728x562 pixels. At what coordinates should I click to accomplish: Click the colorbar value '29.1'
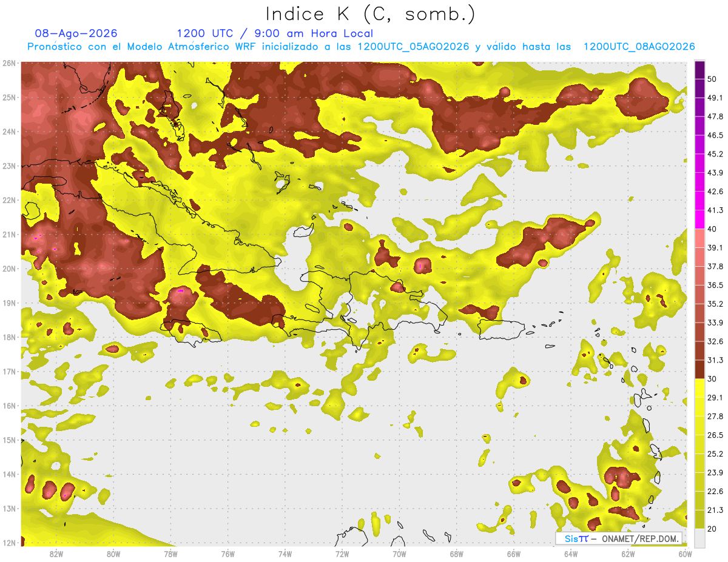[715, 398]
